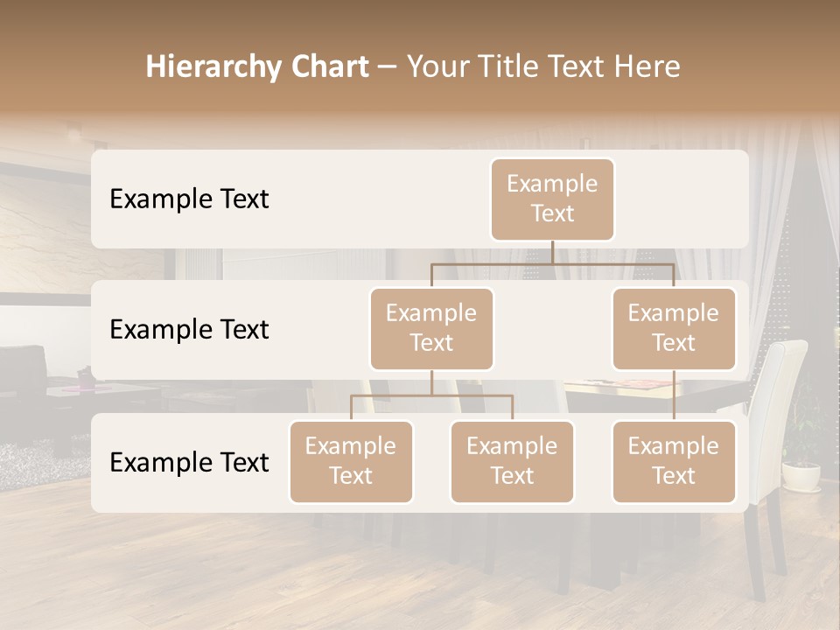
Task: Click the bold "Hierarchy Chart" title words
Action: [x=256, y=66]
